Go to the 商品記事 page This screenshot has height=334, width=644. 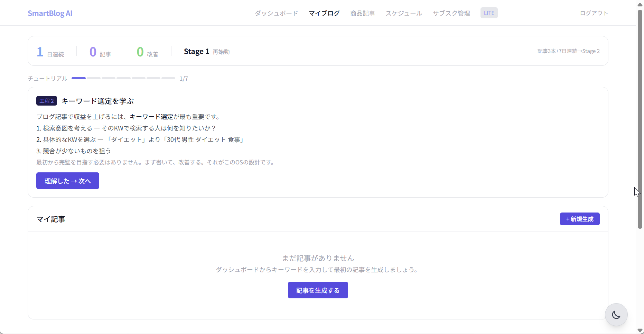362,13
